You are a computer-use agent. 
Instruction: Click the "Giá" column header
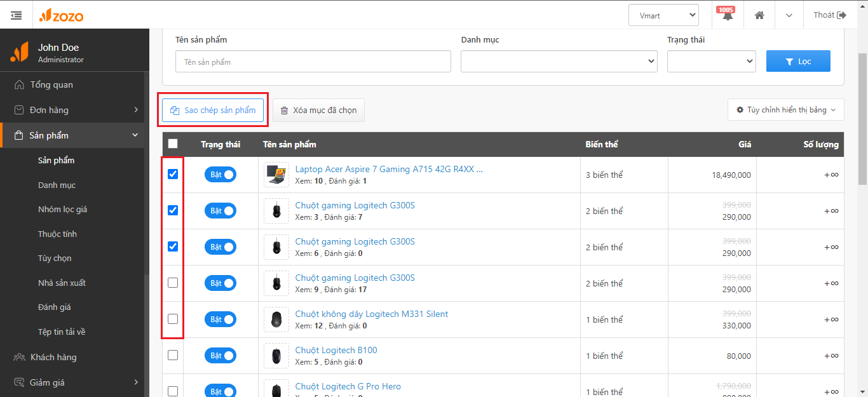coord(745,144)
